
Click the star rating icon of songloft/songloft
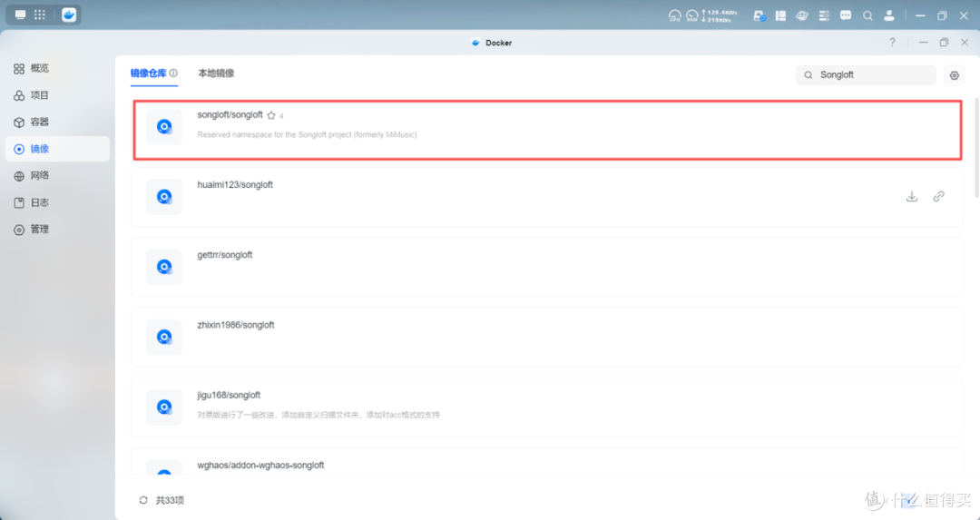(x=271, y=115)
